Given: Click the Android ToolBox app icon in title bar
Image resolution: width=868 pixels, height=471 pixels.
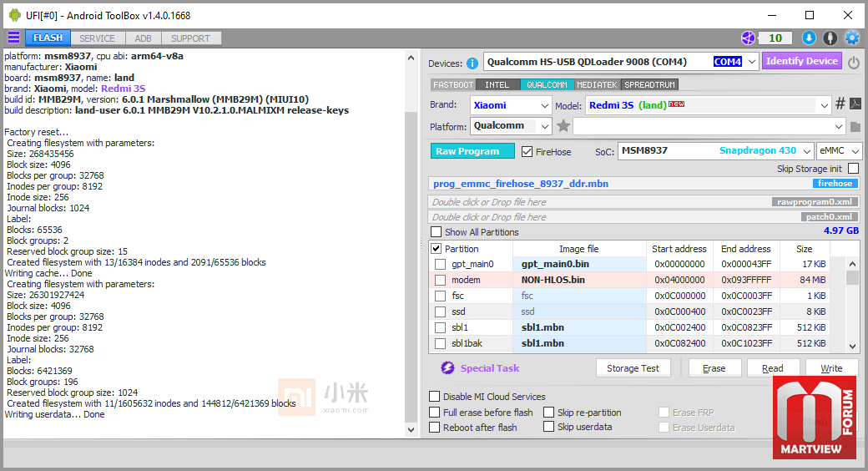Looking at the screenshot, I should point(15,15).
